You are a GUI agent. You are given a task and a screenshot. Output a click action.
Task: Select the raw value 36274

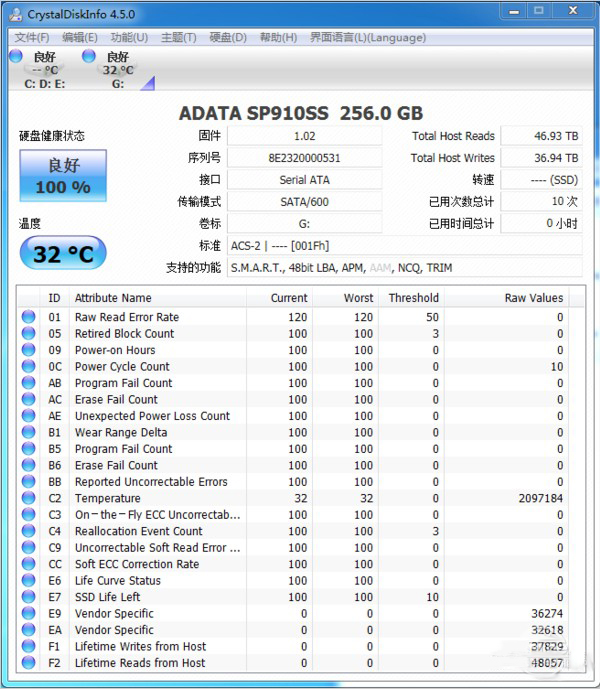pos(547,613)
